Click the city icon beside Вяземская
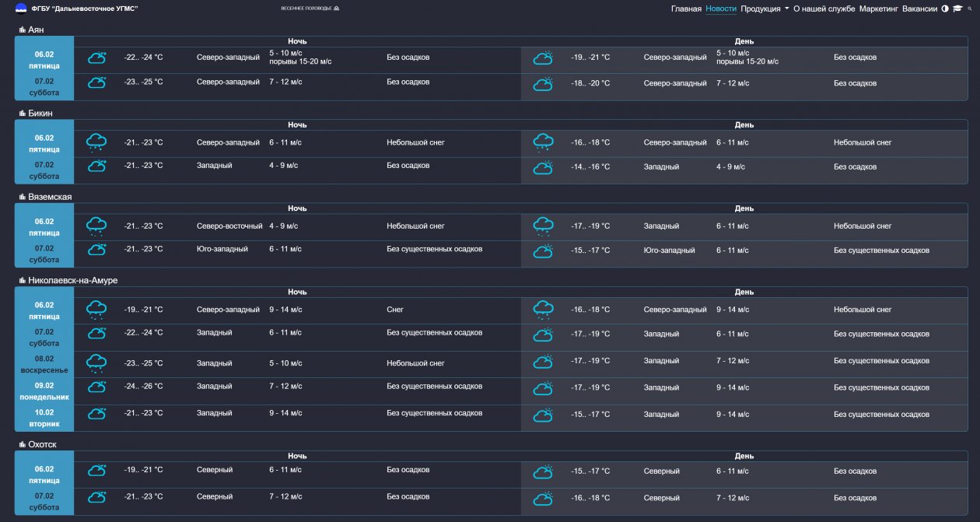Image resolution: width=980 pixels, height=522 pixels. click(x=23, y=197)
